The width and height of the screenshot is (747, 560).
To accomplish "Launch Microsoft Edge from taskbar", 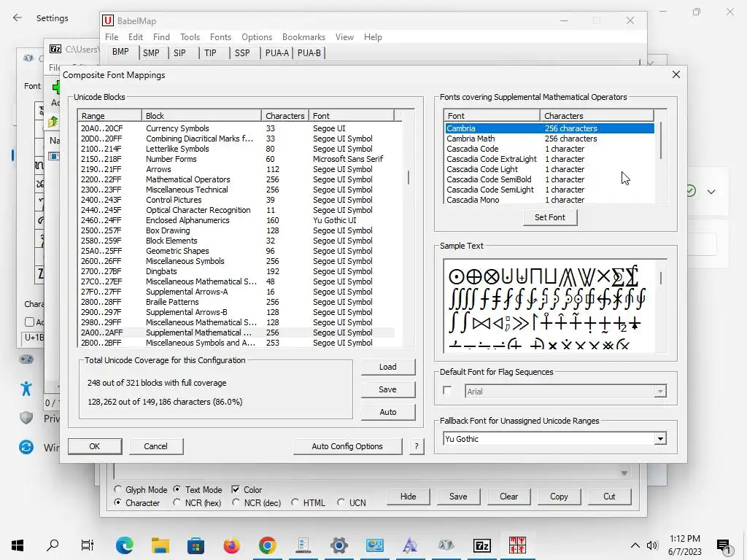I will (x=124, y=545).
